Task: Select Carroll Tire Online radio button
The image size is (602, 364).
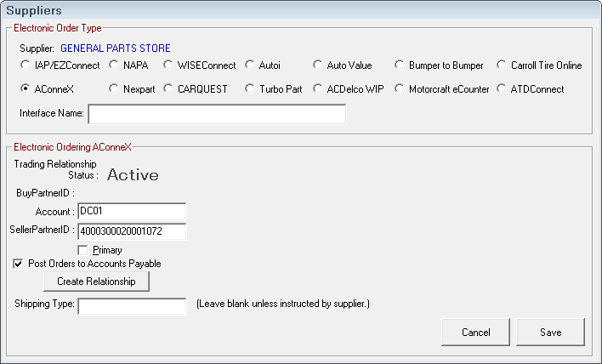Action: 503,65
